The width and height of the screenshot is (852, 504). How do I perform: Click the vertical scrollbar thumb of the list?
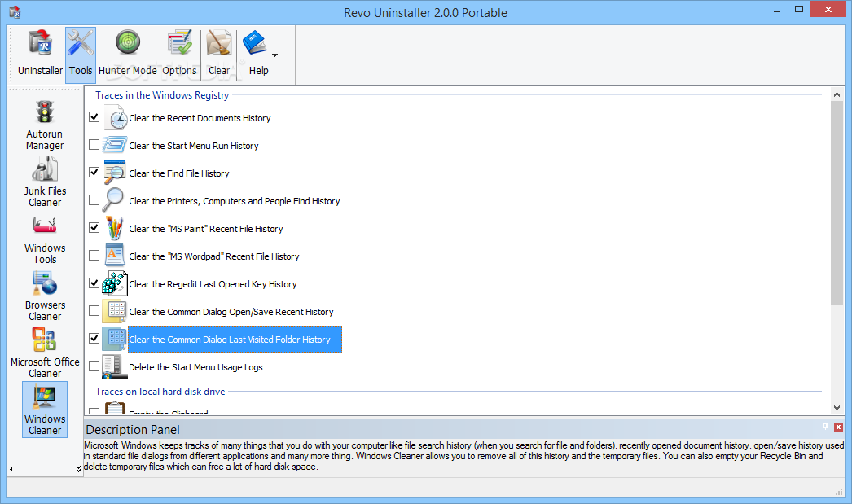point(837,203)
